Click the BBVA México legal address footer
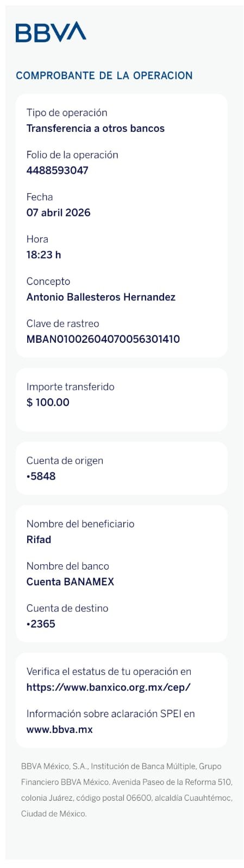Screen dimensions: 244x868 coord(127,790)
